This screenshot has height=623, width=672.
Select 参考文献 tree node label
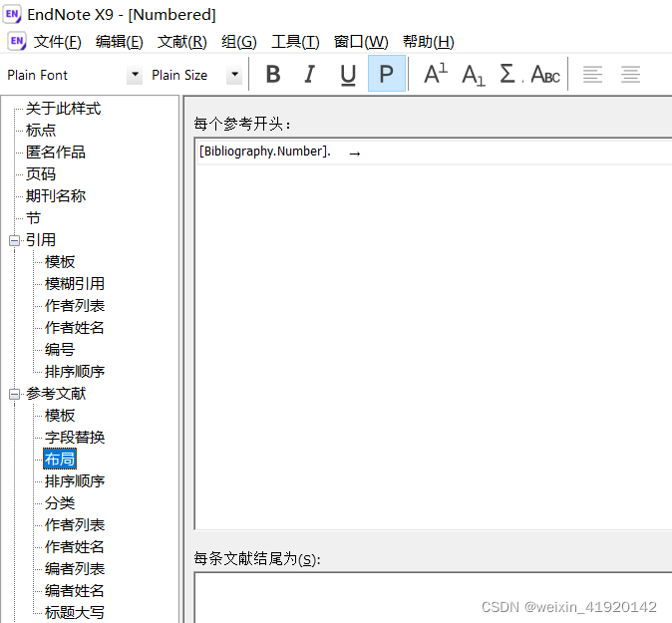click(x=55, y=394)
